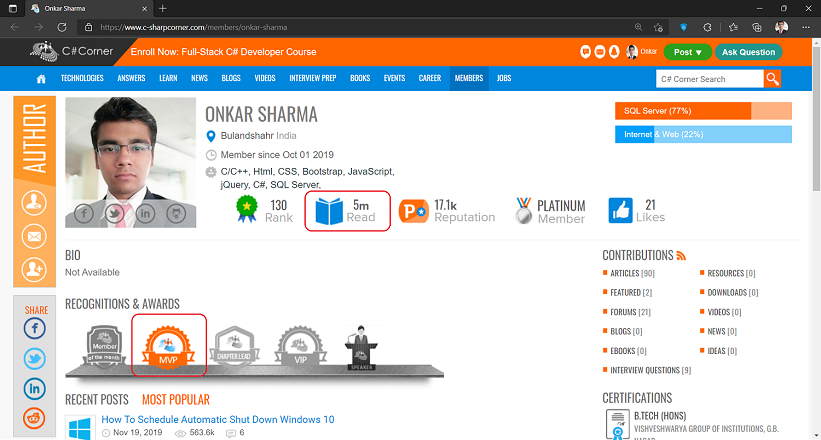Click browser refresh button
This screenshot has height=440, width=821.
pyautogui.click(x=62, y=27)
